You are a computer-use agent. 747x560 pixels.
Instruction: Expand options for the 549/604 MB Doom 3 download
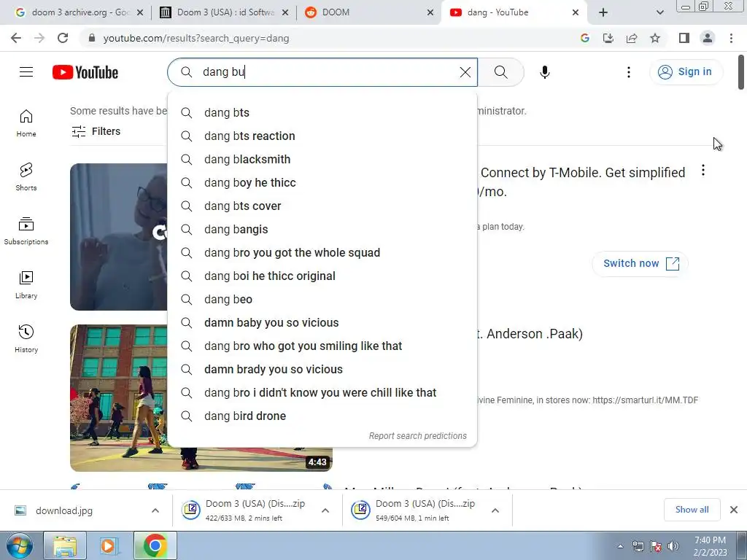point(495,510)
